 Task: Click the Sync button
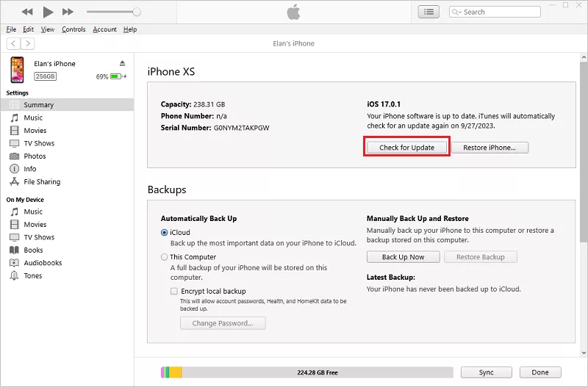click(487, 372)
